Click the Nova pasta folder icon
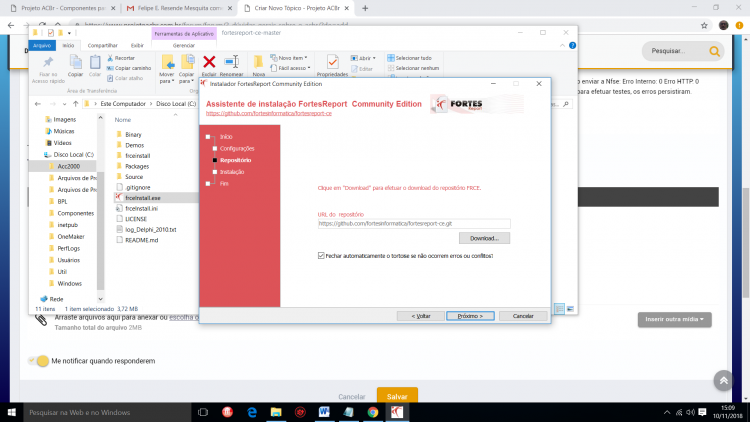Viewport: 750px width, 422px height. tap(258, 62)
